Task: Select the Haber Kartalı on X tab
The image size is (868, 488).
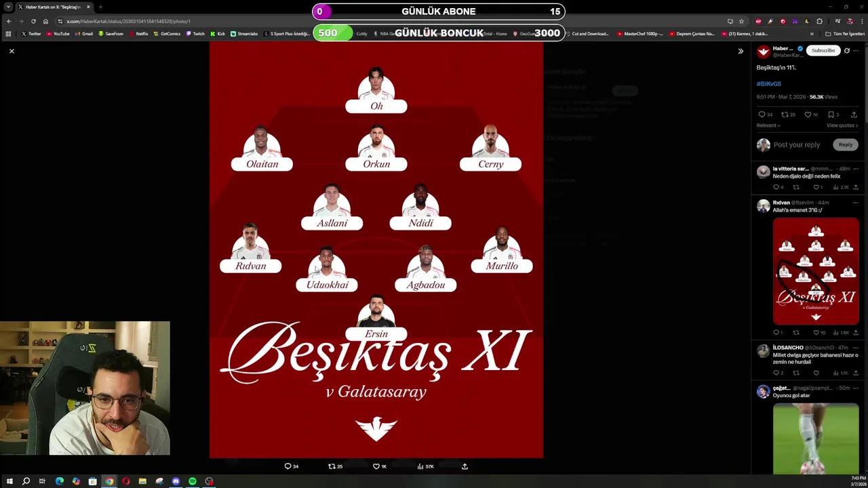Action: point(54,7)
